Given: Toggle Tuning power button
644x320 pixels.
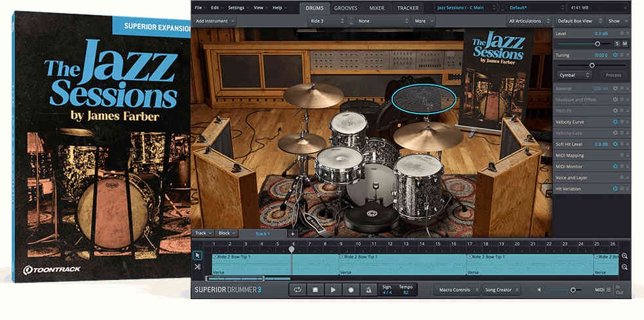Looking at the screenshot, I should pyautogui.click(x=615, y=54).
